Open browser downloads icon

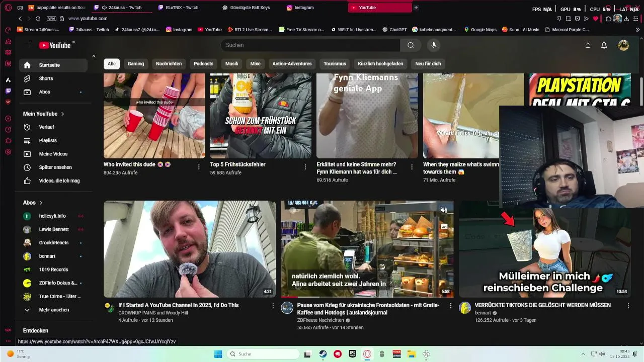627,19
